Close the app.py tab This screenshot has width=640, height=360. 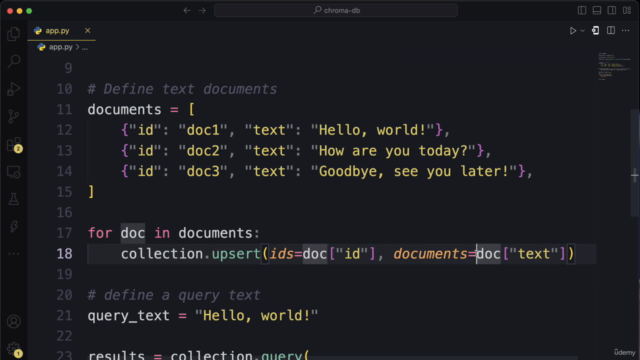[87, 31]
